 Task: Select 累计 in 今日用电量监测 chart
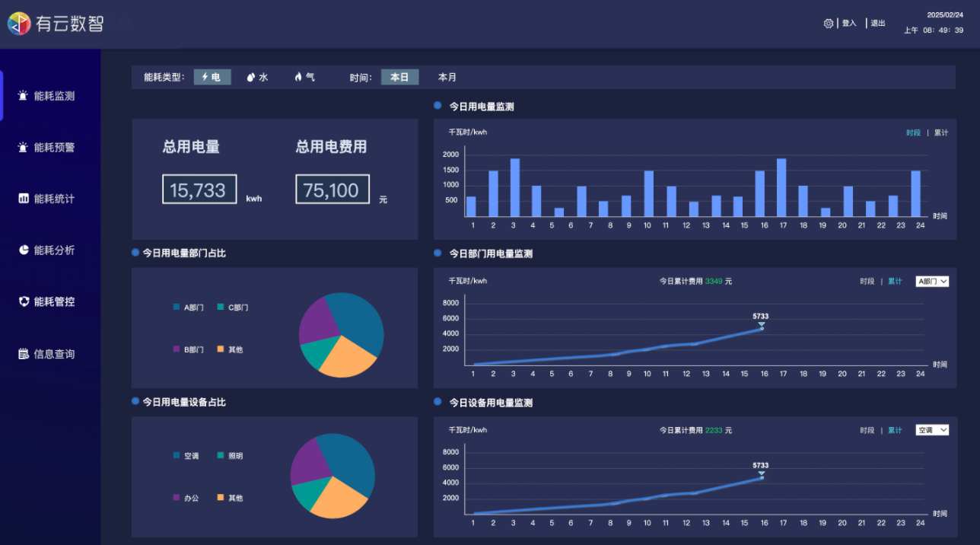tap(941, 133)
